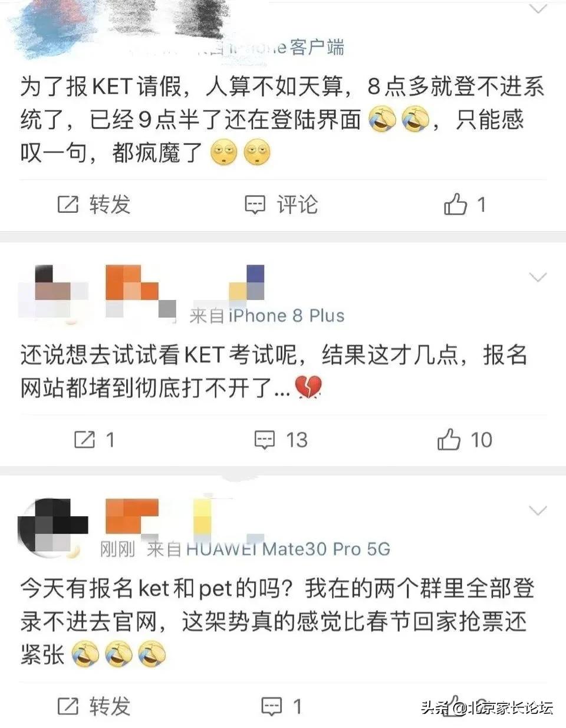
Task: Repost the third post about ket and pet
Action: 94,705
